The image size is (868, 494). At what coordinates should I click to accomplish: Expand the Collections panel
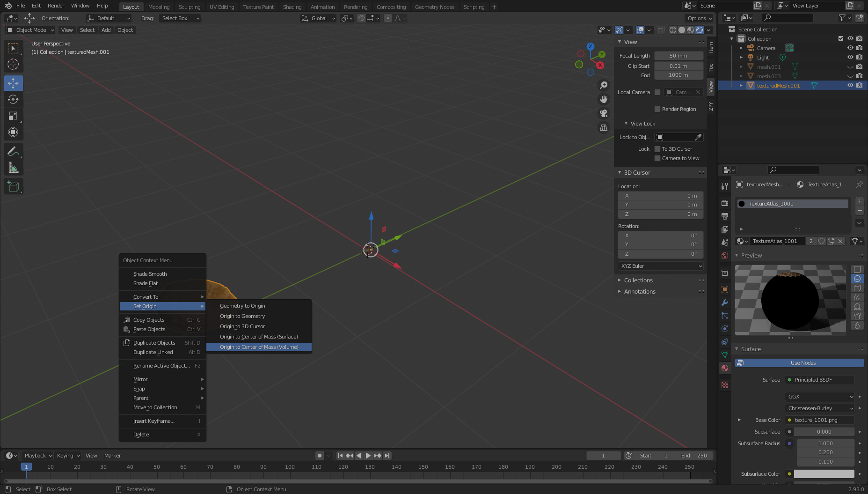tap(638, 280)
